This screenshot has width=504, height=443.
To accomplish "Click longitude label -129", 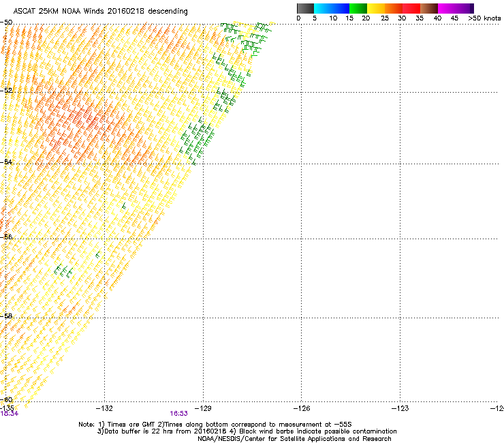I will click(x=203, y=408).
